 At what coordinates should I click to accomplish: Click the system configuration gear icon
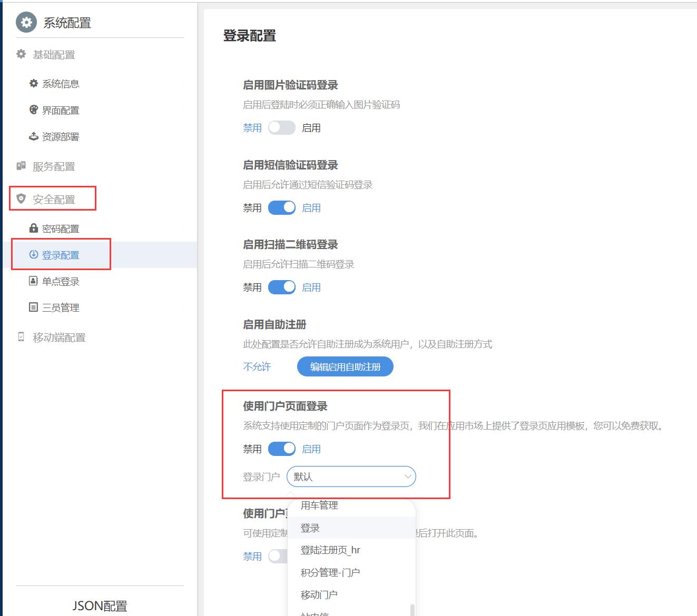pyautogui.click(x=26, y=23)
